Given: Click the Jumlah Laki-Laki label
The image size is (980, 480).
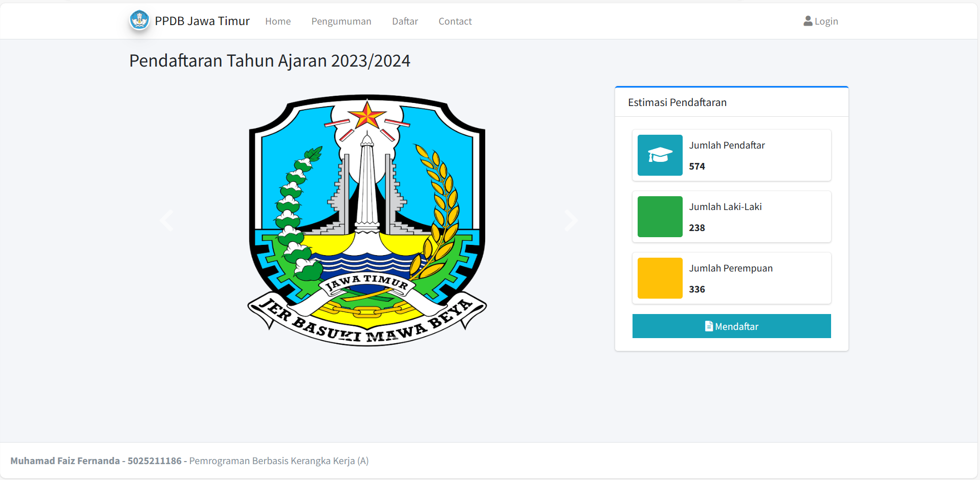Looking at the screenshot, I should coord(725,207).
